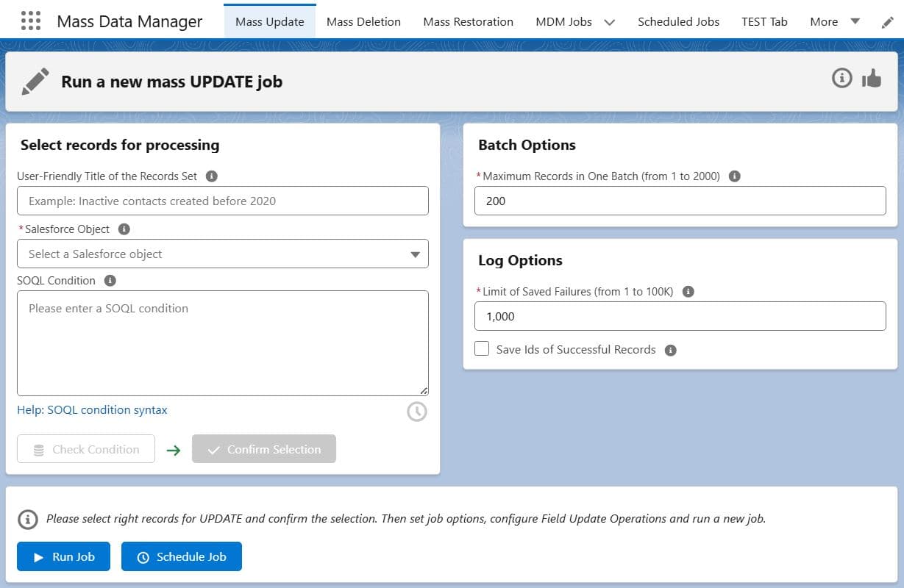Open the App Launcher grid icon
Screen dimensions: 904x588
[x=31, y=21]
